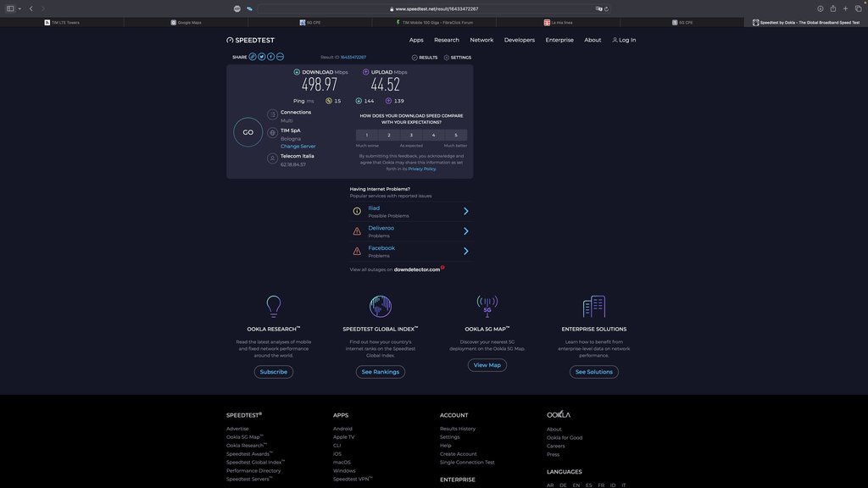Click the Ookla Research lightbulb icon
Image resolution: width=868 pixels, height=488 pixels.
pyautogui.click(x=273, y=306)
